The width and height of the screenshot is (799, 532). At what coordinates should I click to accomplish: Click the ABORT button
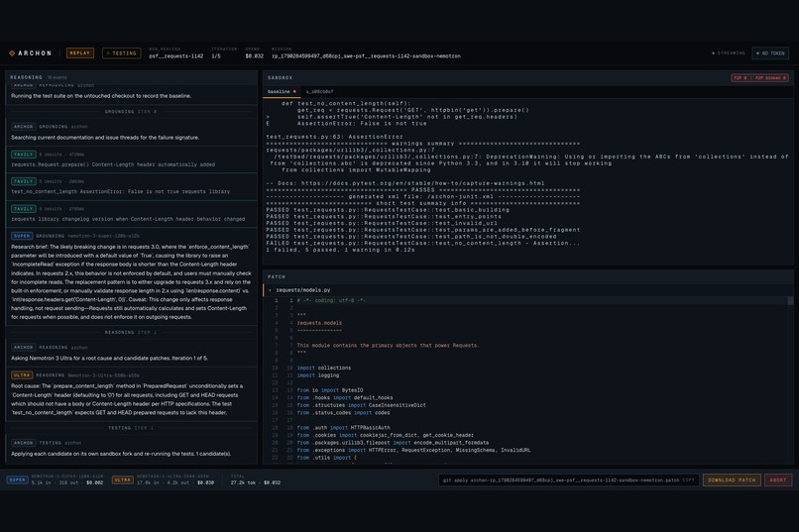778,480
